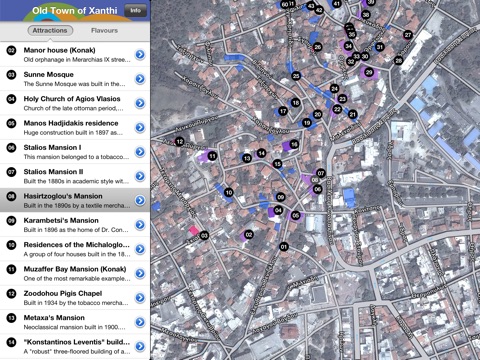Switch to the Flavours tab
The height and width of the screenshot is (360, 480).
pyautogui.click(x=104, y=30)
